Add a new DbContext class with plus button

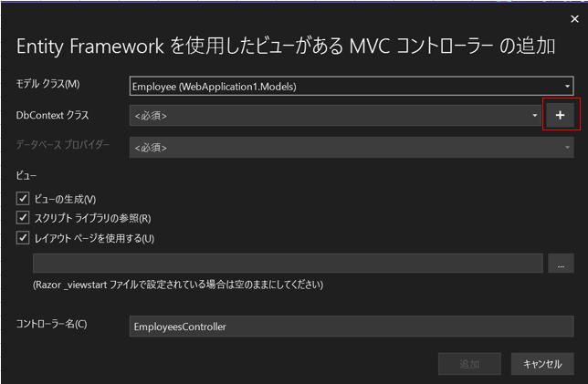pyautogui.click(x=560, y=115)
